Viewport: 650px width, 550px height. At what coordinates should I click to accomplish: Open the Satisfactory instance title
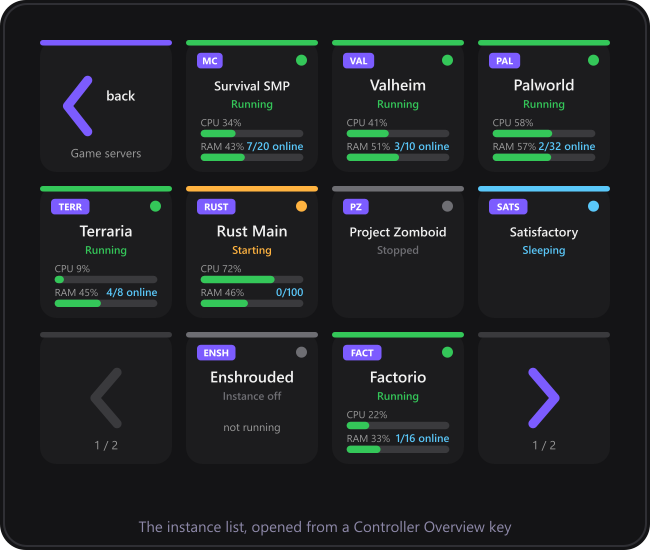pyautogui.click(x=543, y=232)
